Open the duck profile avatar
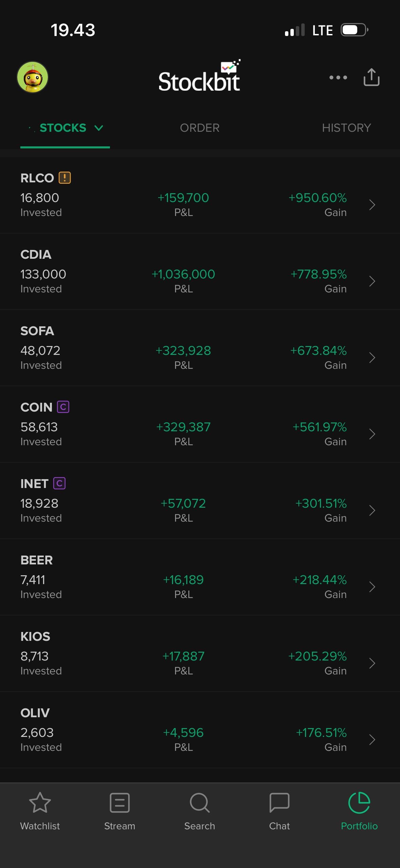This screenshot has width=400, height=868. point(33,77)
